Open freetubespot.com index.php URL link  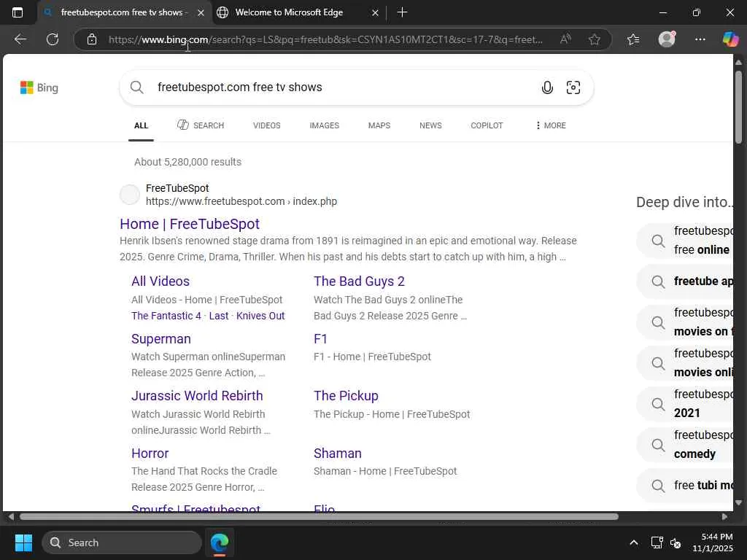(241, 201)
